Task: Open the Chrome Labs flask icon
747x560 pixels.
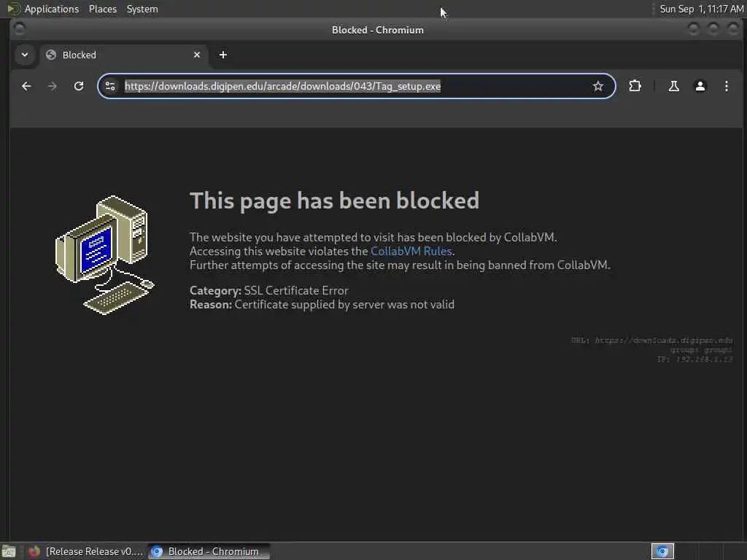Action: click(x=673, y=86)
